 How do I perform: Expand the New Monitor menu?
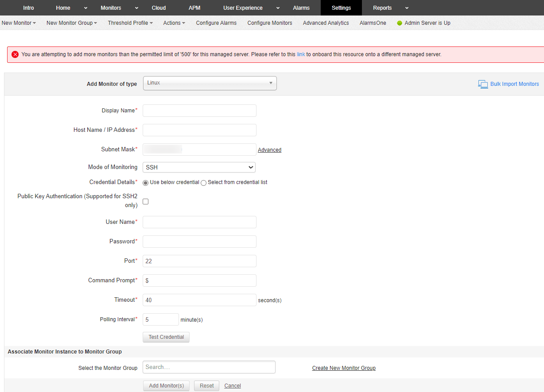(19, 23)
